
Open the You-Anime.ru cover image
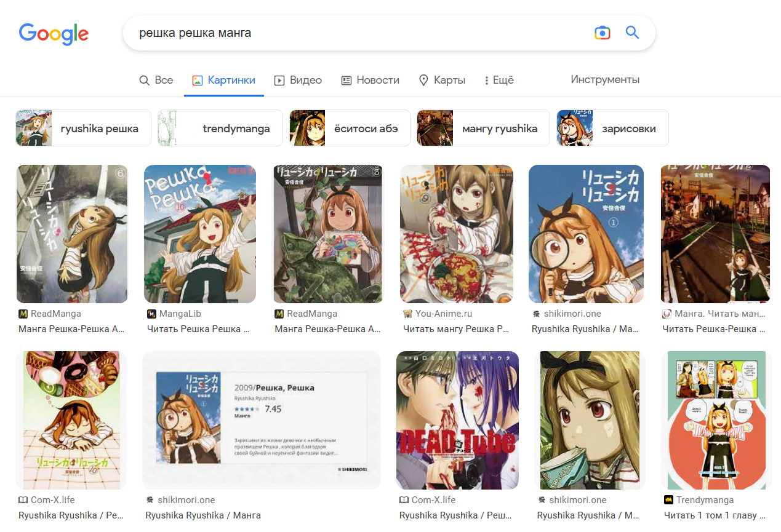point(457,234)
